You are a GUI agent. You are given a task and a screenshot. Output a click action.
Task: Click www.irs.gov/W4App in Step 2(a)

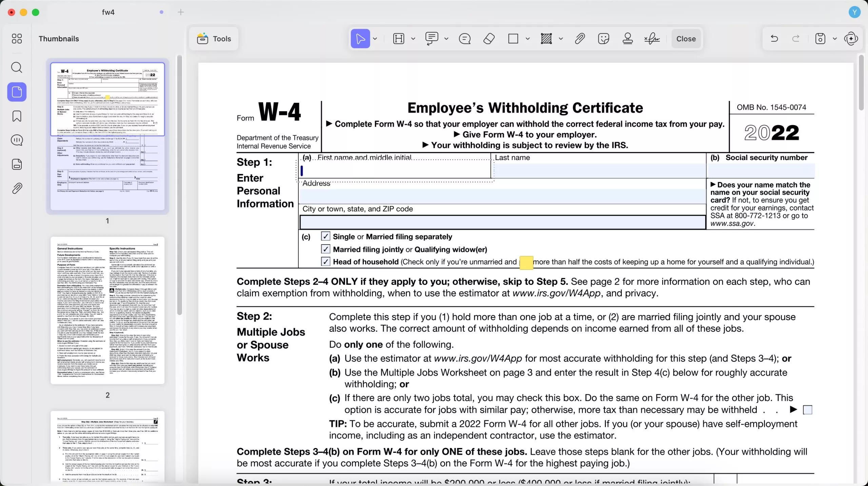pyautogui.click(x=478, y=358)
